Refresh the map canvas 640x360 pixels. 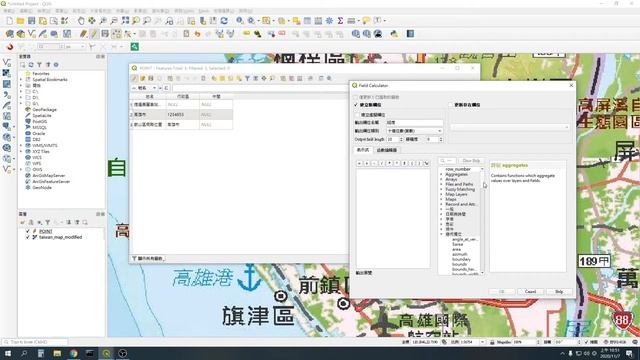pos(224,21)
